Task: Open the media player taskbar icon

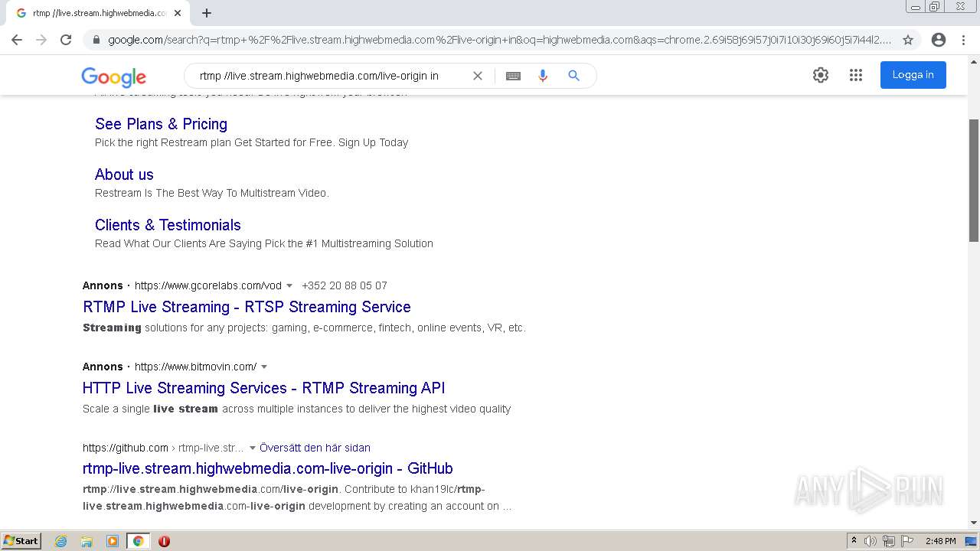Action: [113, 541]
